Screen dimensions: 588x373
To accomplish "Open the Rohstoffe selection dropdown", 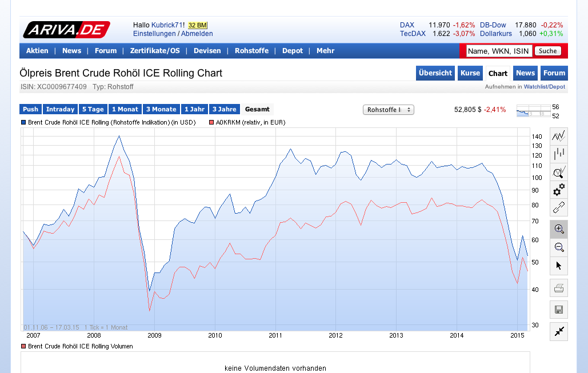I will click(389, 109).
